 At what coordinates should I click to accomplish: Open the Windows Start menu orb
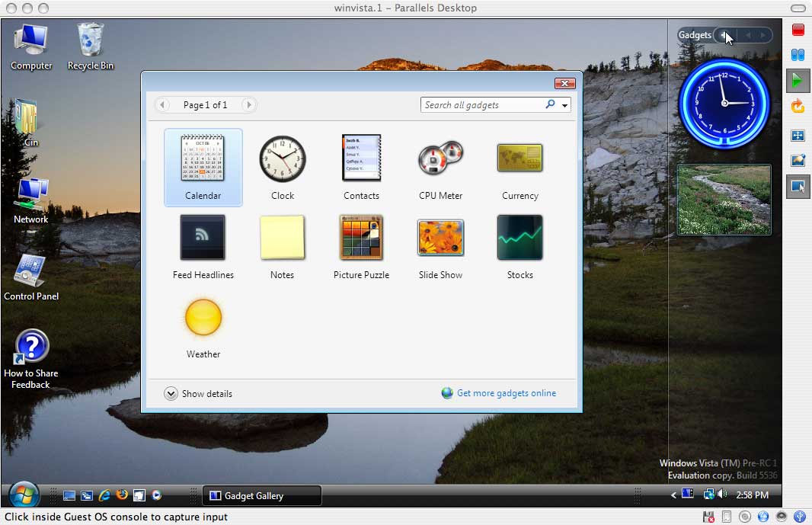(x=24, y=495)
